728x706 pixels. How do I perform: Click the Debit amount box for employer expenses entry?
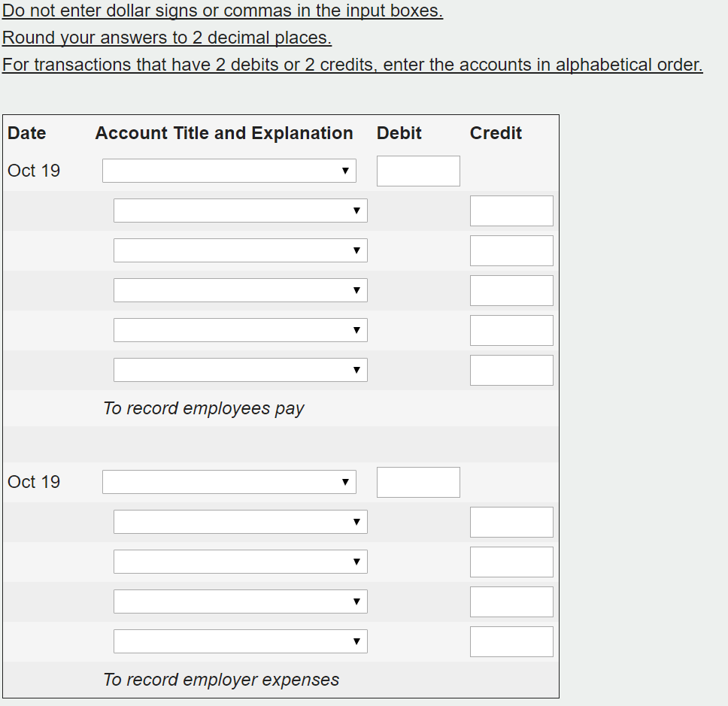coord(417,481)
